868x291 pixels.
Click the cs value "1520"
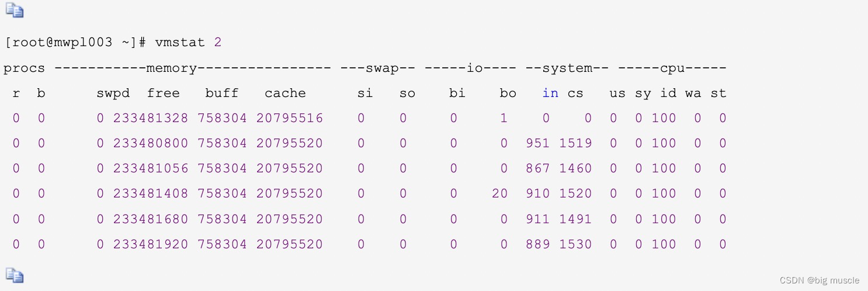575,193
